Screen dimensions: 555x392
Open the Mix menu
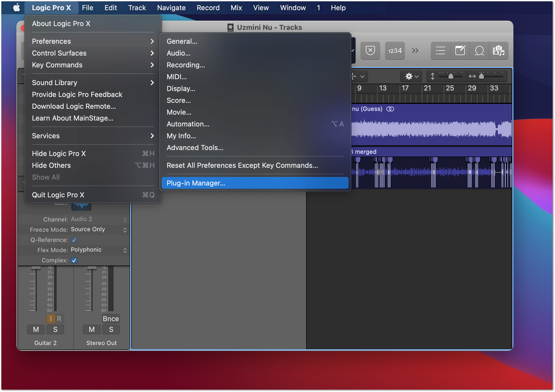(236, 8)
